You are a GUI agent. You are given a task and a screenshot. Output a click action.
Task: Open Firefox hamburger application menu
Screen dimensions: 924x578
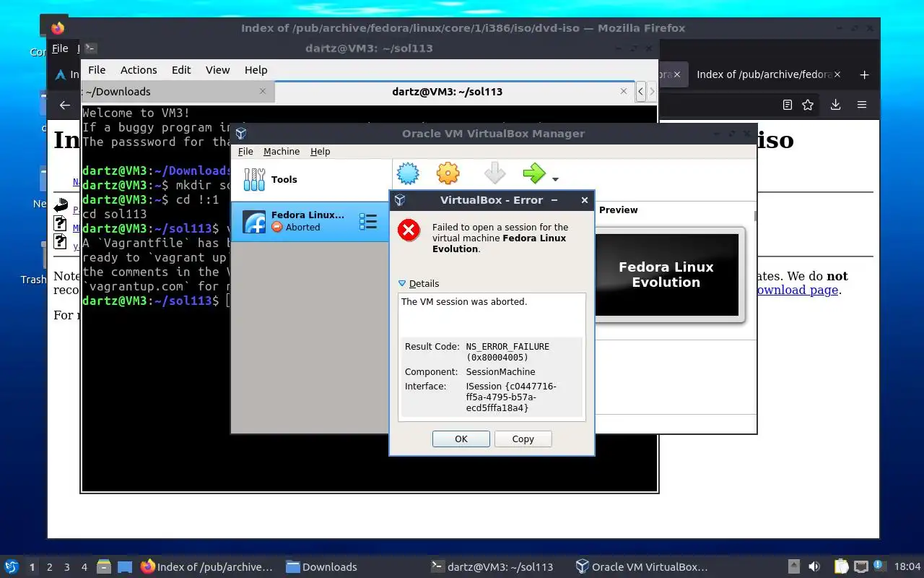(x=862, y=105)
